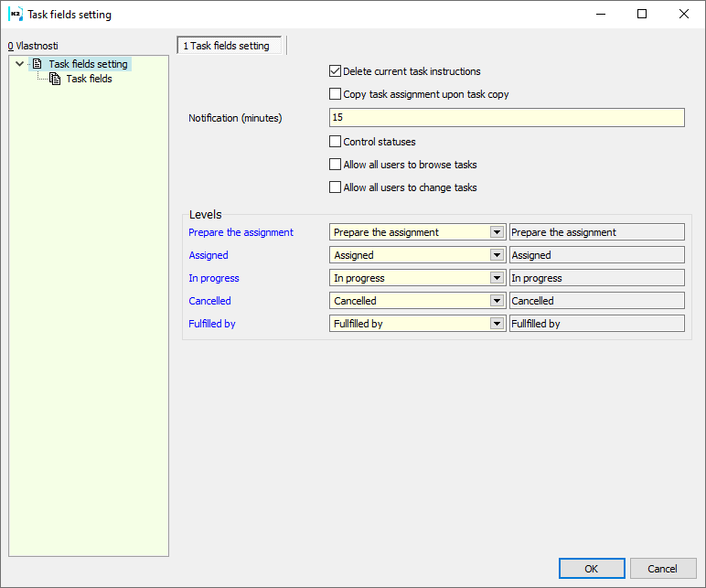
Task: Open the In progress level dropdown
Action: 497,278
